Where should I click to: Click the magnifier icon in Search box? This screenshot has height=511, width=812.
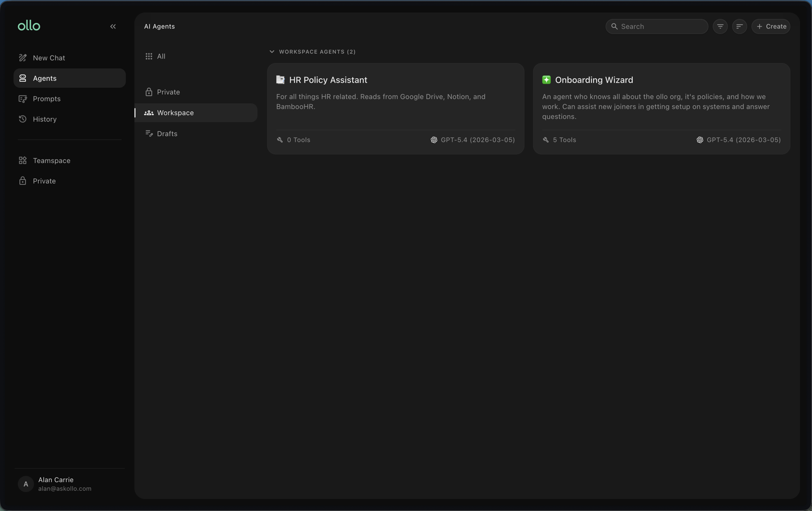[x=615, y=26]
